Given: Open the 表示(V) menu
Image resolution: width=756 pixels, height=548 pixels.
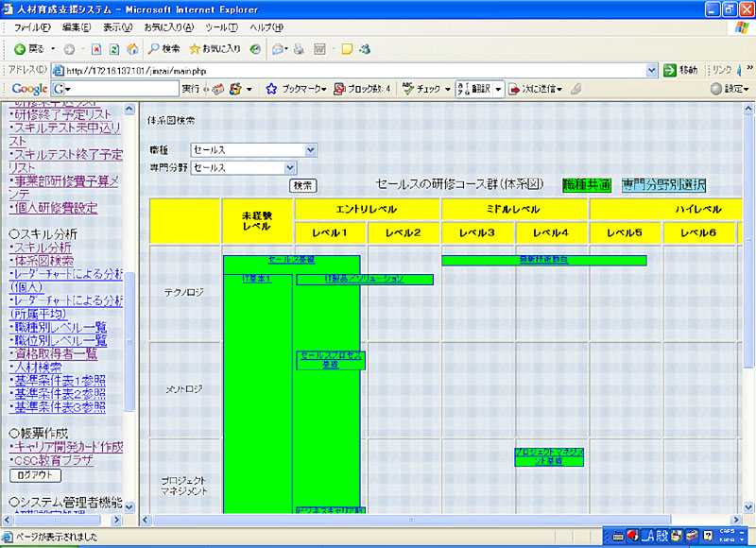Looking at the screenshot, I should coord(117,27).
